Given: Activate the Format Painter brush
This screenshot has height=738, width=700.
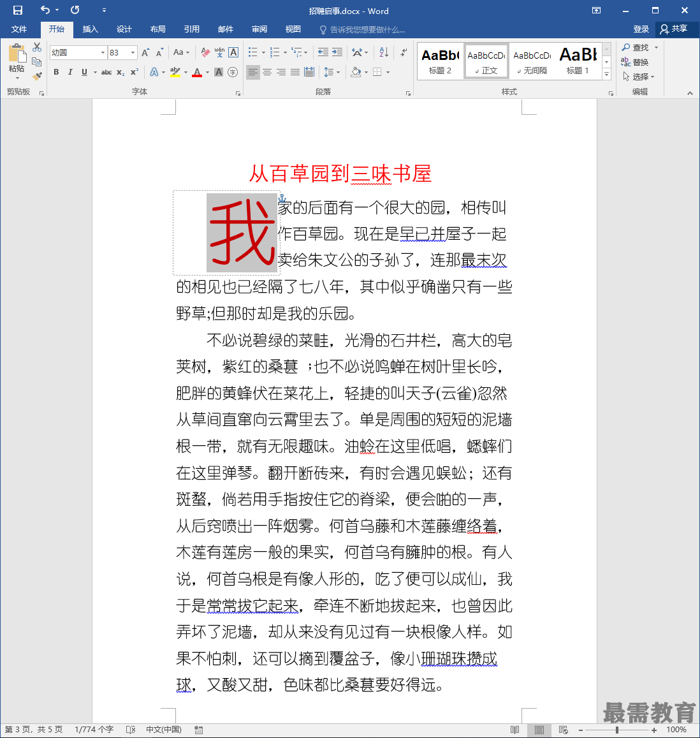Looking at the screenshot, I should pos(37,76).
